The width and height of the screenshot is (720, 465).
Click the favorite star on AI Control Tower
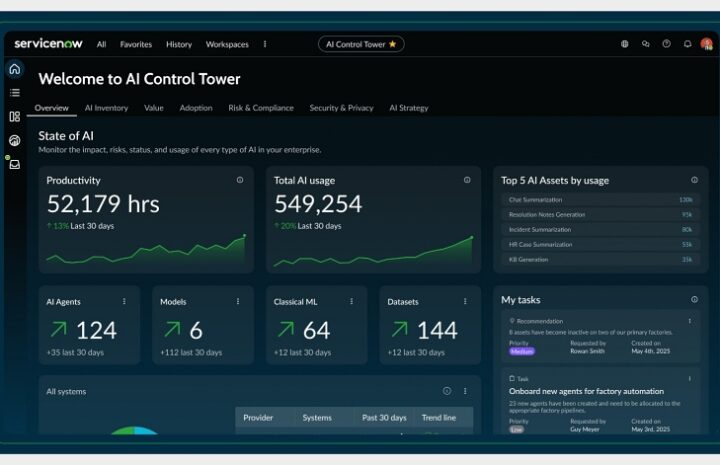click(x=393, y=44)
